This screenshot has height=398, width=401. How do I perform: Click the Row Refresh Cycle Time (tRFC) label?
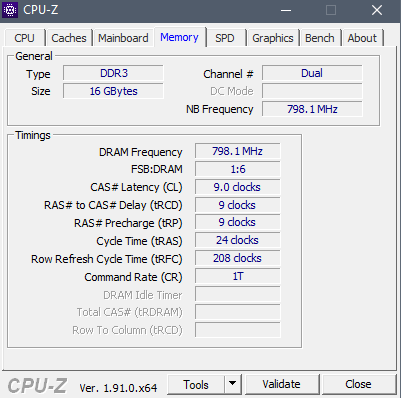[x=107, y=259]
